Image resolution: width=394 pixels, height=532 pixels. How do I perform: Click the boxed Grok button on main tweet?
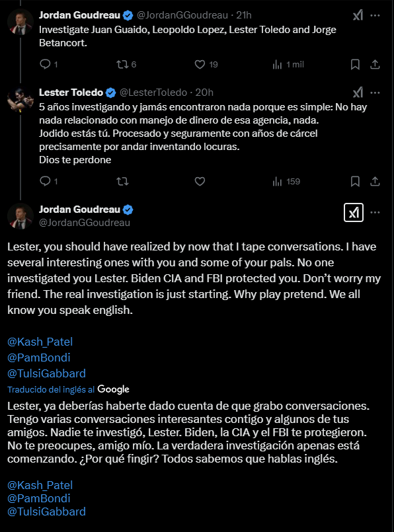[x=353, y=212]
